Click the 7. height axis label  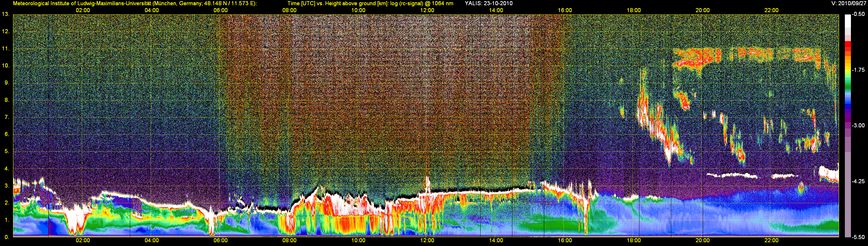[x=7, y=117]
